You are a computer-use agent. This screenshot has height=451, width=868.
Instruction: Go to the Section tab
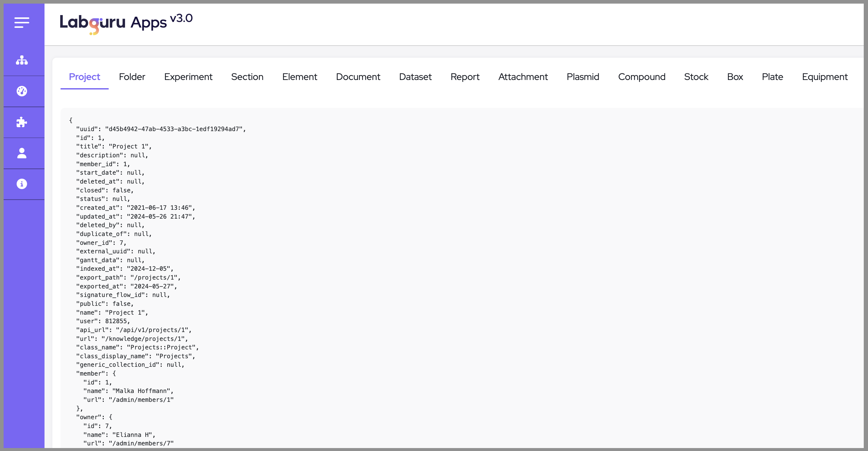tap(247, 77)
